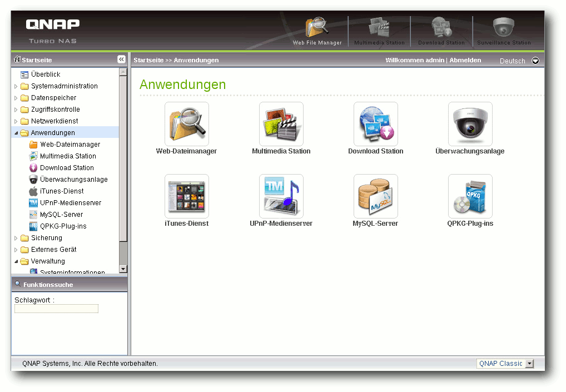Click Anwendungen in the breadcrumb
This screenshot has width=566, height=392.
click(x=196, y=60)
